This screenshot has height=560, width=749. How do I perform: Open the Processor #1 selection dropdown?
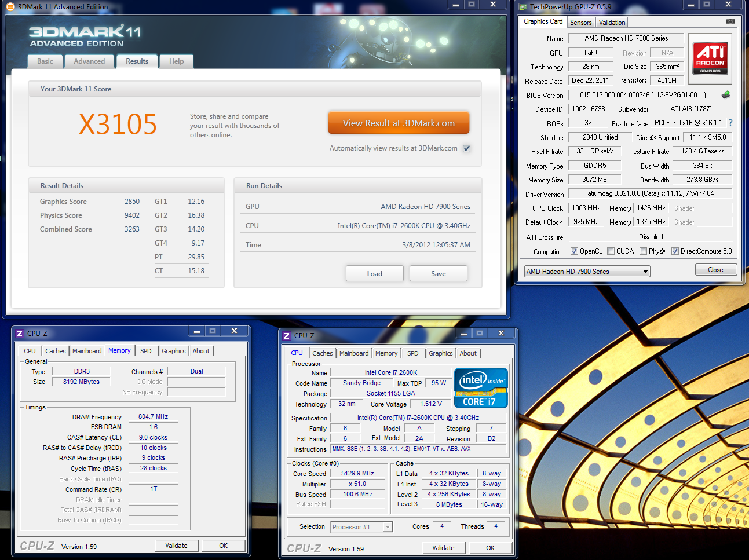coord(361,527)
